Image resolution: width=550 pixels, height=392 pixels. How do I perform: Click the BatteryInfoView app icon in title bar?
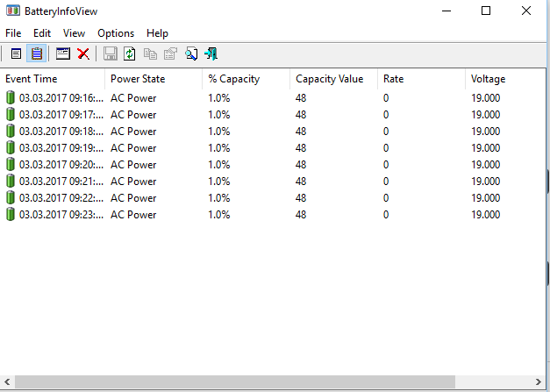[x=12, y=11]
